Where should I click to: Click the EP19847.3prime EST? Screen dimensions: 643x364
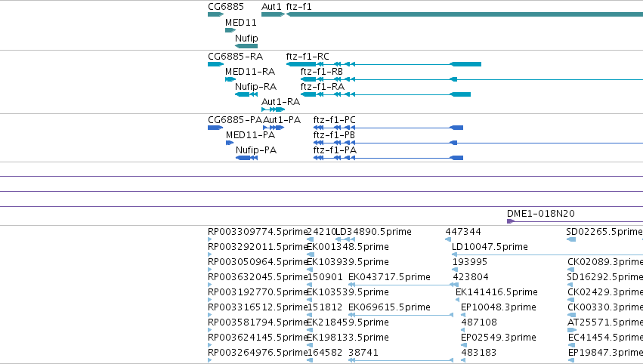pos(606,353)
